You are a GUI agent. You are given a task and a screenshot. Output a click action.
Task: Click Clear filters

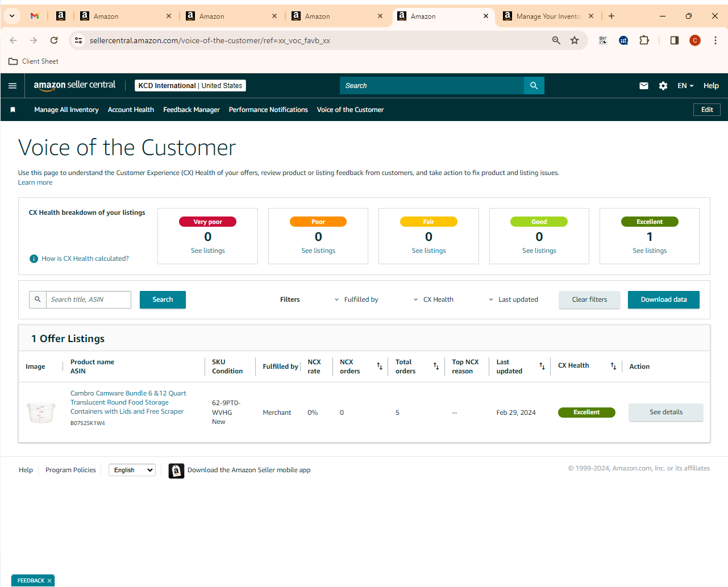point(589,299)
